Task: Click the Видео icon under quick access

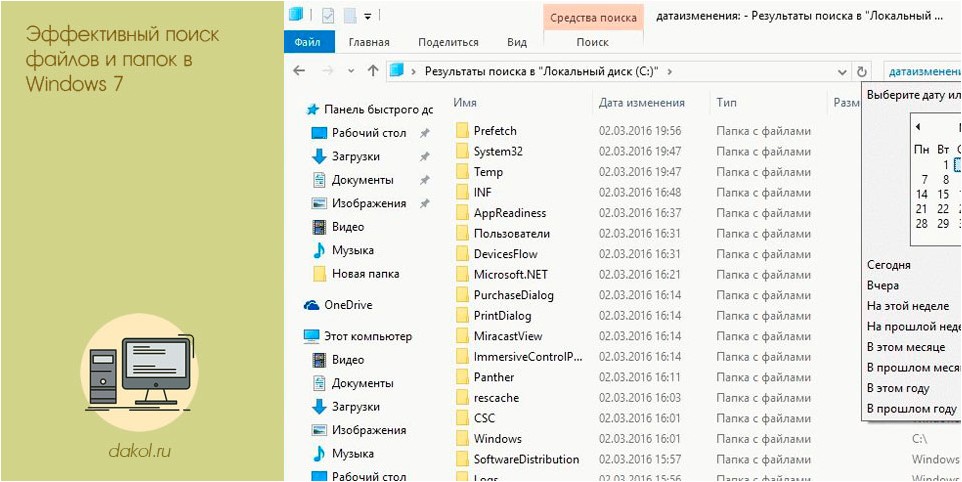Action: coord(319,227)
